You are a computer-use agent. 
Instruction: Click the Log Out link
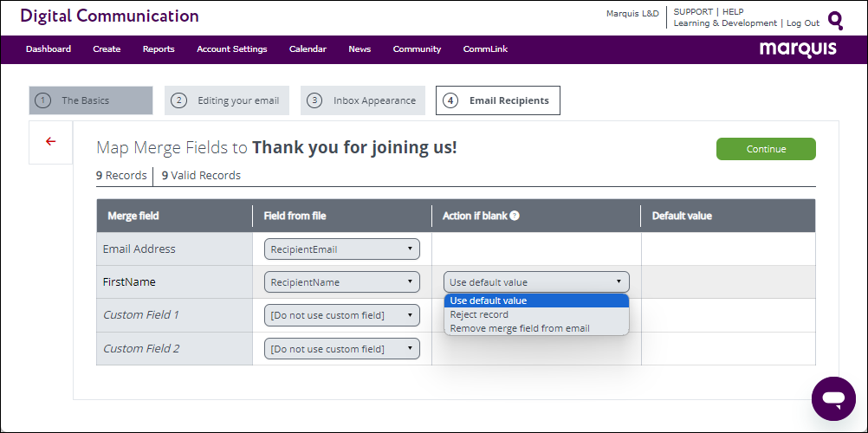point(802,23)
